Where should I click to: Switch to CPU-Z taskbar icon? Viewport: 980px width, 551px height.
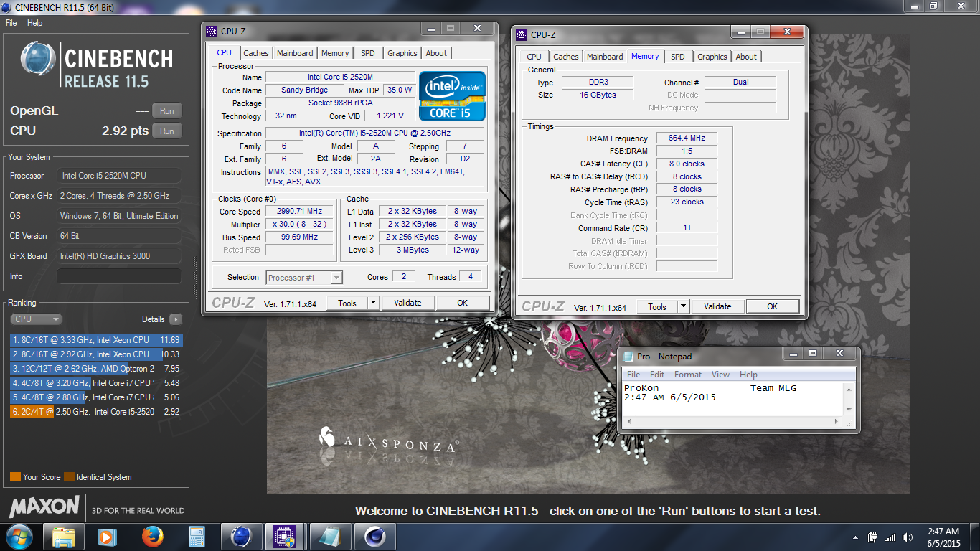pos(285,536)
